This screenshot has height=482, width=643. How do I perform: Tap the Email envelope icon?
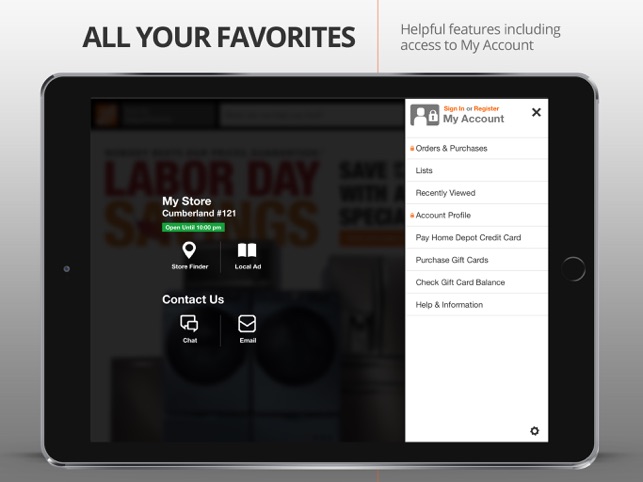click(x=247, y=324)
